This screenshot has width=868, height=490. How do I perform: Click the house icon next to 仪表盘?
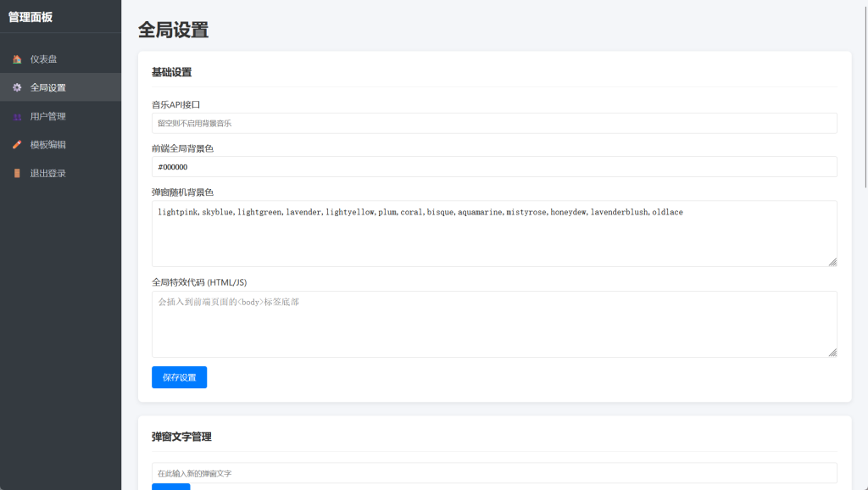tap(15, 59)
